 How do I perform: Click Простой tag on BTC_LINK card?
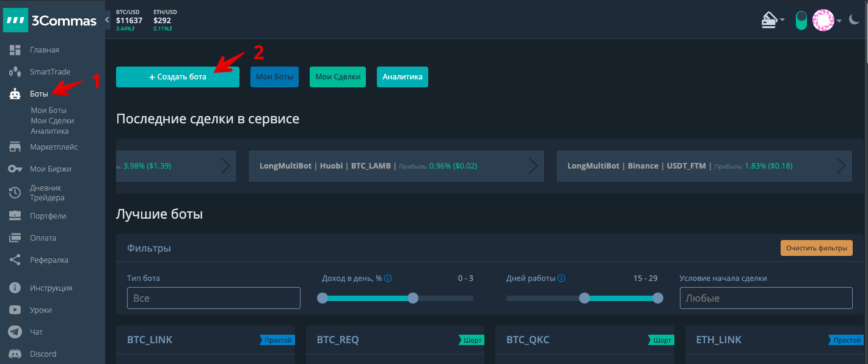[x=277, y=340]
